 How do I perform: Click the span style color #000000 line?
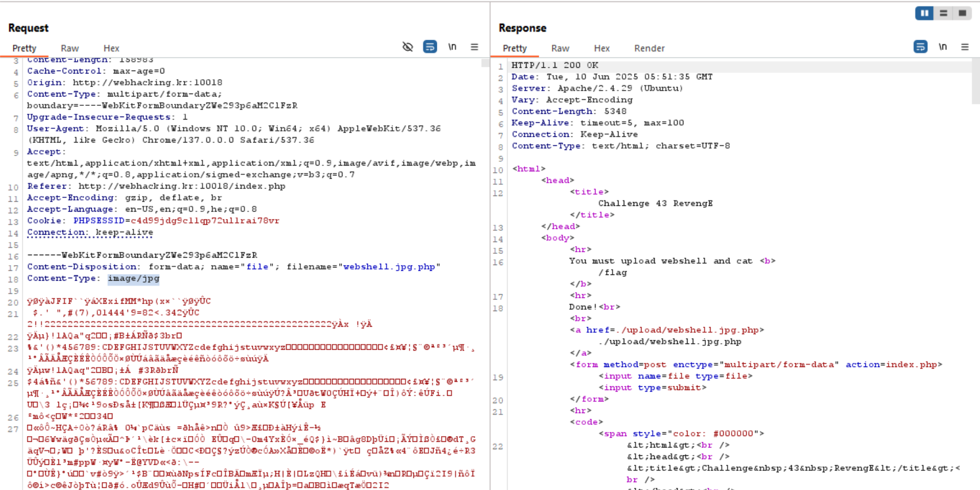(x=682, y=433)
